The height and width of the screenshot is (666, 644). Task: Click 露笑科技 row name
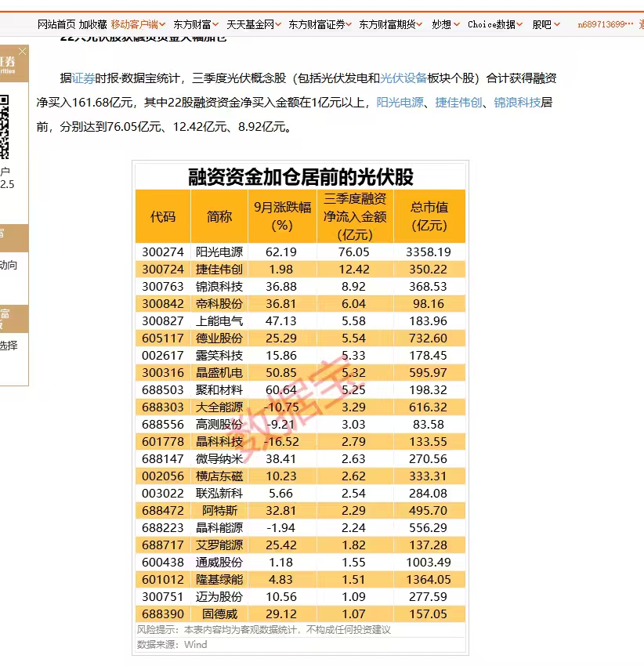point(219,356)
